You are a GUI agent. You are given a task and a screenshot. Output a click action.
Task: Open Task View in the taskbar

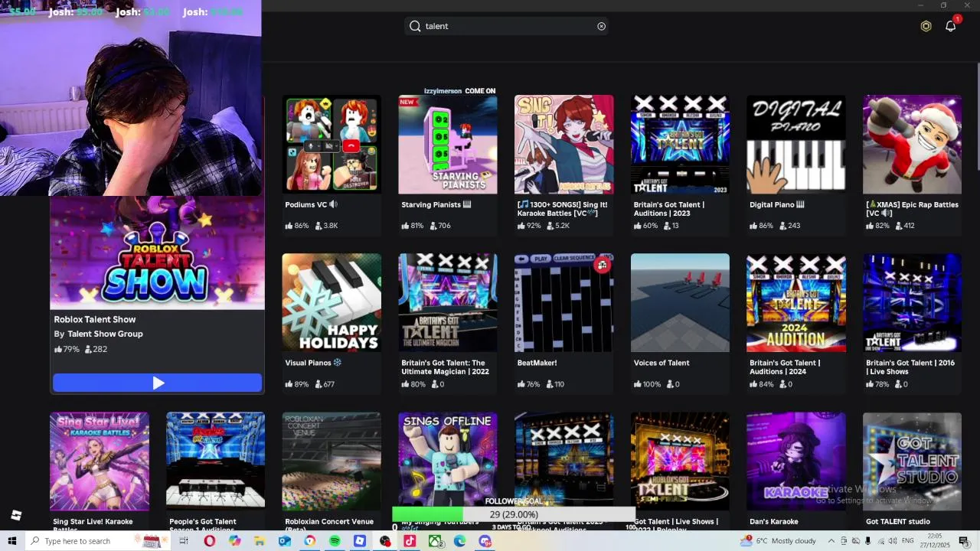pos(184,541)
